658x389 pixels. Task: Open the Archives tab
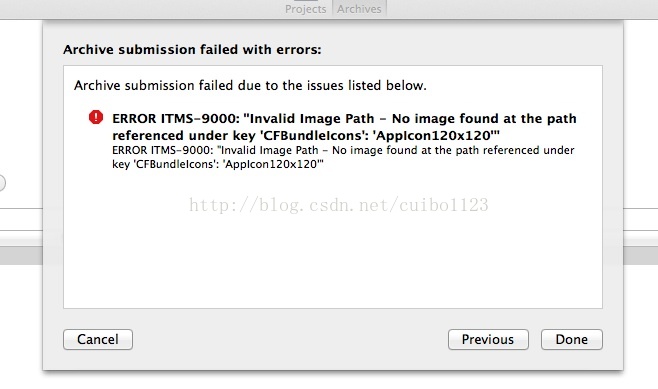coord(359,9)
